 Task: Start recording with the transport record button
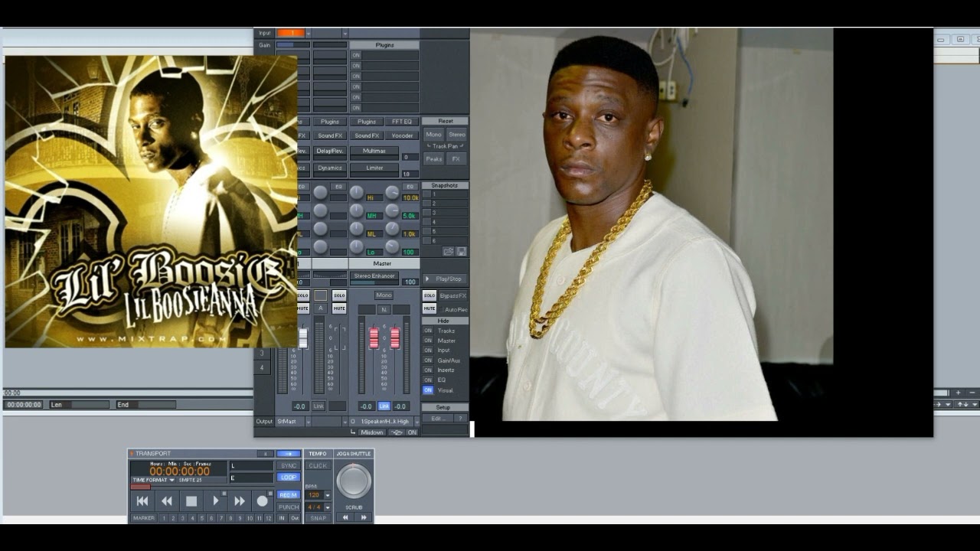point(263,501)
